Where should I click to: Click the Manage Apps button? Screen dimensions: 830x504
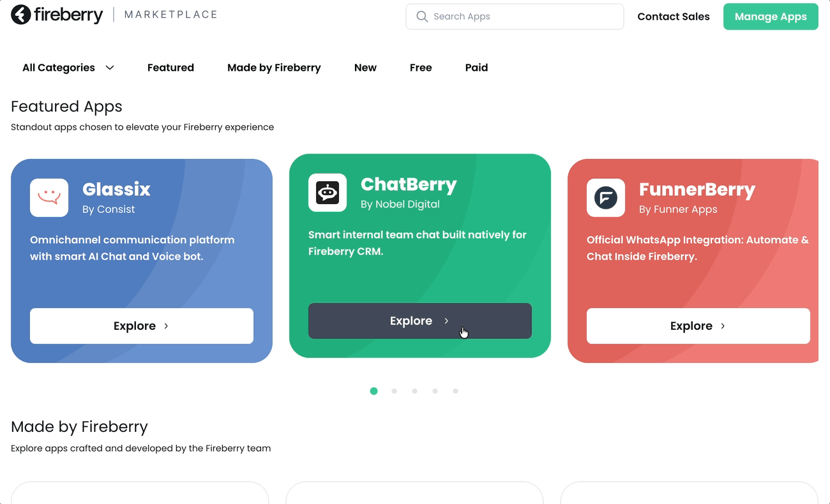771,17
